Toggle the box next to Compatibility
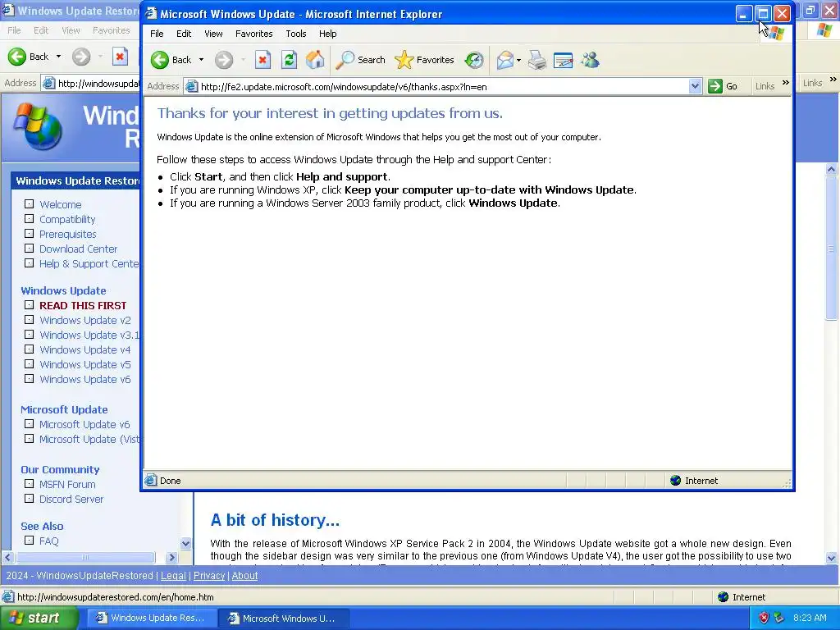 click(29, 219)
